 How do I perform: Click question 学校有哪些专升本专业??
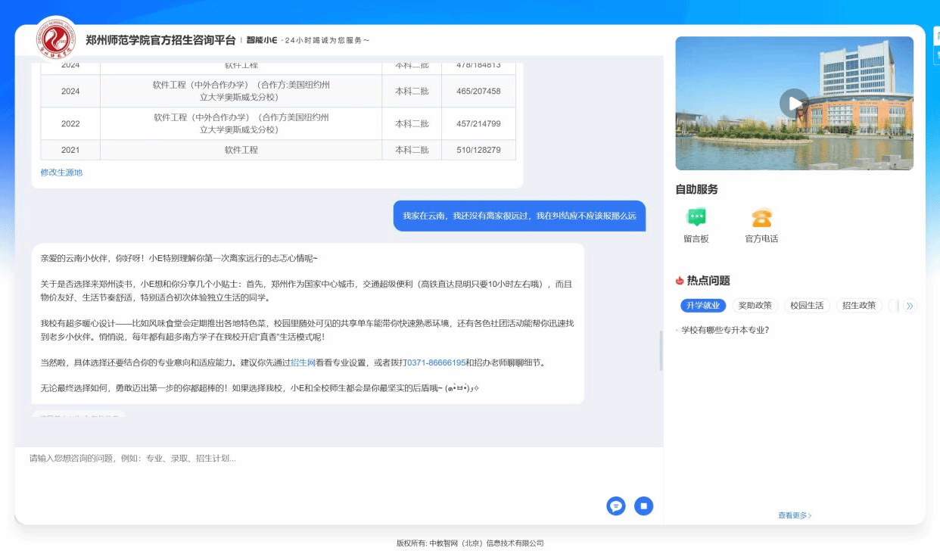[x=724, y=330]
